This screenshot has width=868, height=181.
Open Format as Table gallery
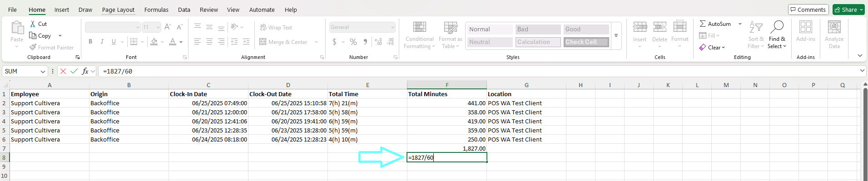click(450, 35)
